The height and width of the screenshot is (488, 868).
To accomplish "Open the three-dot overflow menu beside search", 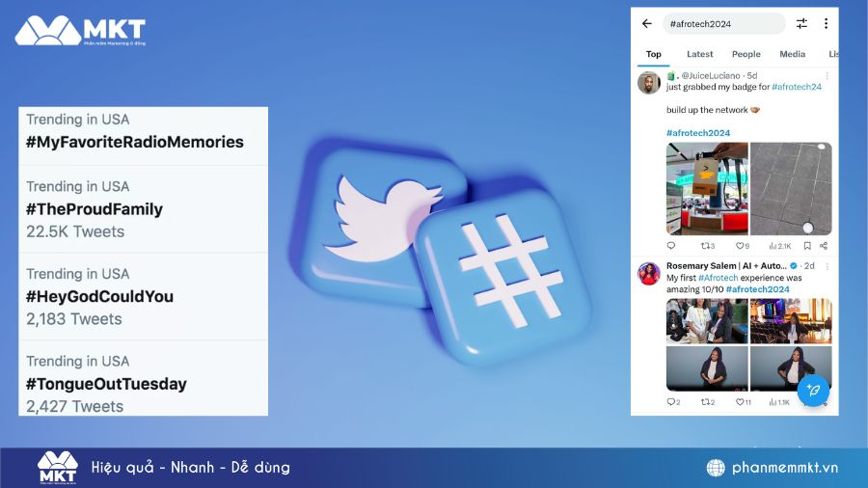I will 826,23.
